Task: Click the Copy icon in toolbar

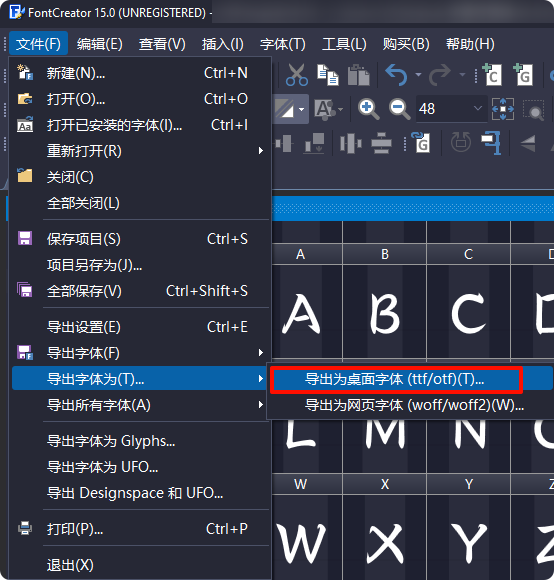Action: [328, 75]
